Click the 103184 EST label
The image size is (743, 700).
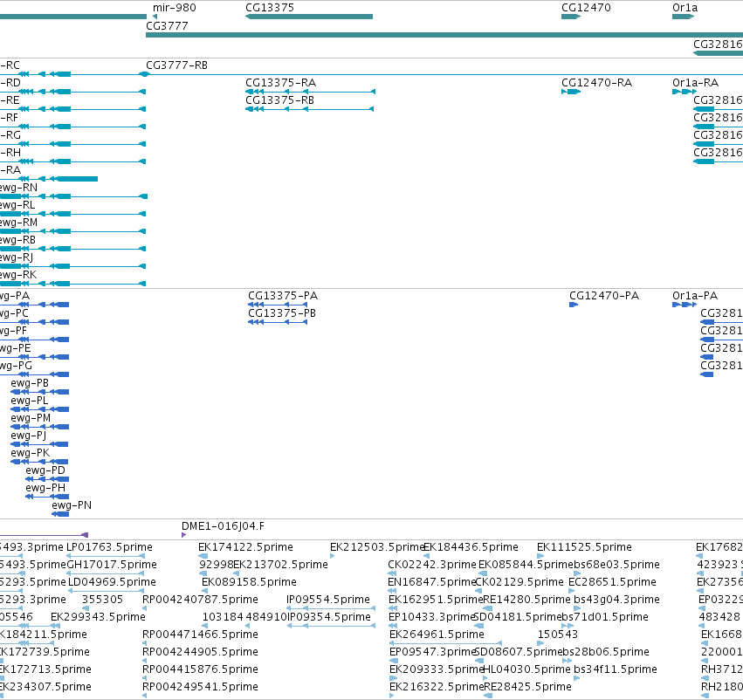point(223,618)
